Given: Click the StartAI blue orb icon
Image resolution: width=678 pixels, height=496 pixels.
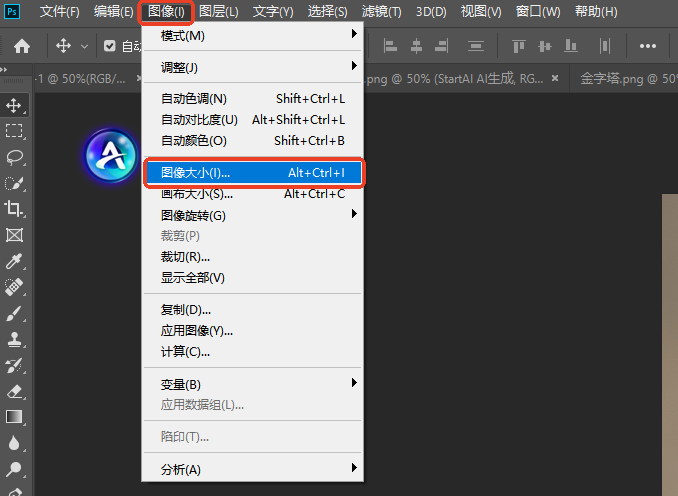Looking at the screenshot, I should point(112,155).
